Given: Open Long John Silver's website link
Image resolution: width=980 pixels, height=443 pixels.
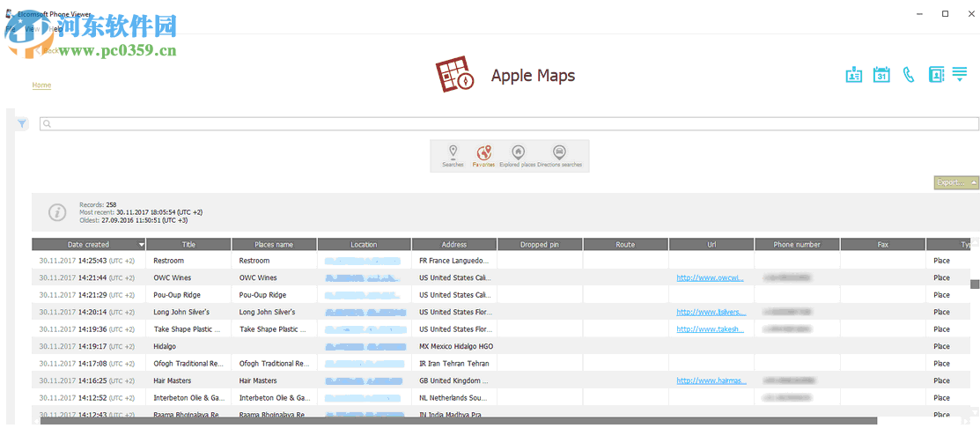Looking at the screenshot, I should point(711,312).
